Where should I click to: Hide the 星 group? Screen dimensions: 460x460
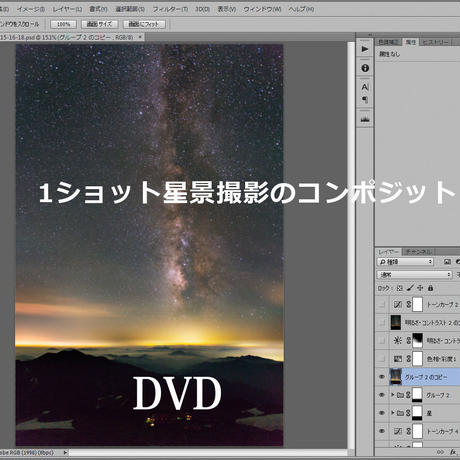(x=382, y=413)
